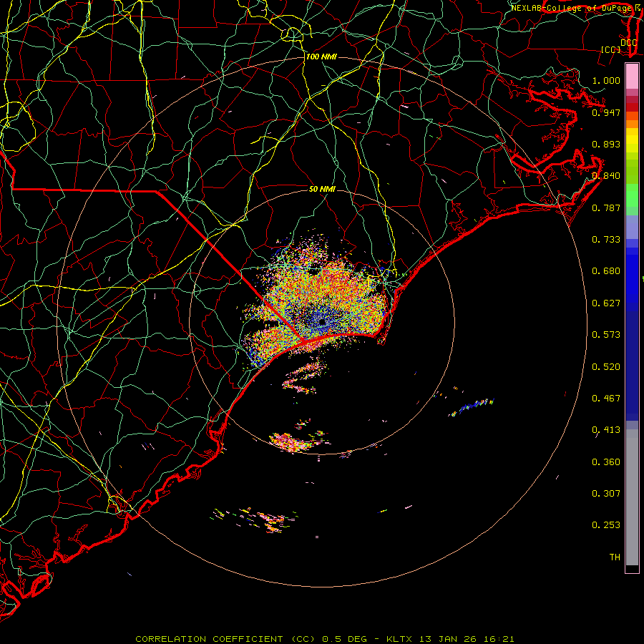The width and height of the screenshot is (644, 644).
Task: Click the 1.000 value on the color scale
Action: coord(606,80)
